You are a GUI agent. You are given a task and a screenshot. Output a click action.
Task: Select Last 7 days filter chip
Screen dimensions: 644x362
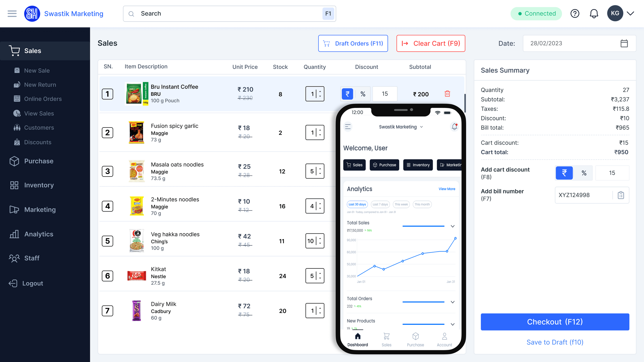(x=380, y=204)
